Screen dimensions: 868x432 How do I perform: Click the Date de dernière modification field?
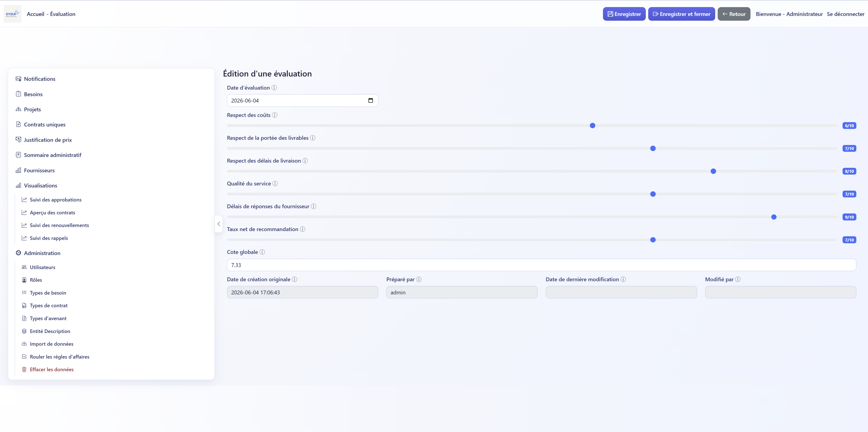[621, 292]
